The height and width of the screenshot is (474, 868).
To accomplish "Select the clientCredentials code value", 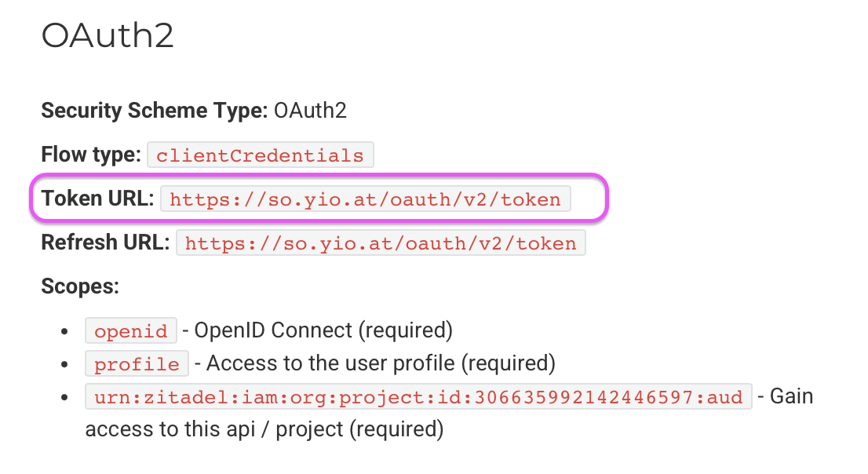I will (x=260, y=155).
